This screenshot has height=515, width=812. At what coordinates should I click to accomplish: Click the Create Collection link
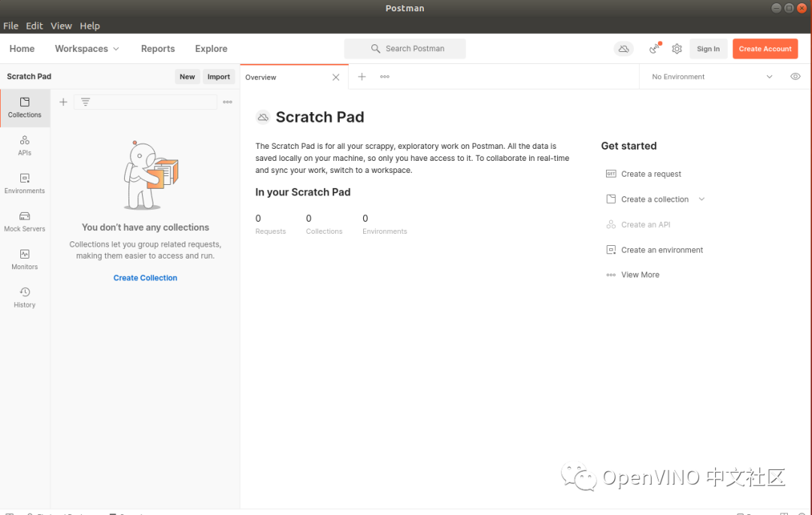click(x=145, y=278)
